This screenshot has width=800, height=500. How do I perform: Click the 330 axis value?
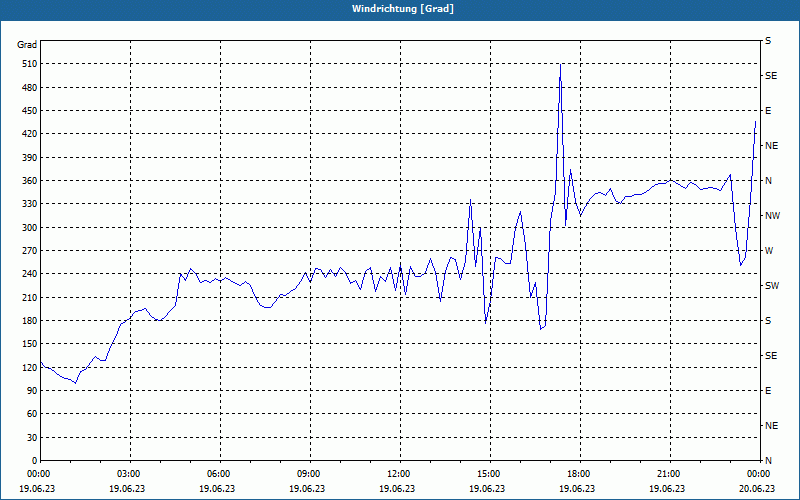[x=31, y=204]
